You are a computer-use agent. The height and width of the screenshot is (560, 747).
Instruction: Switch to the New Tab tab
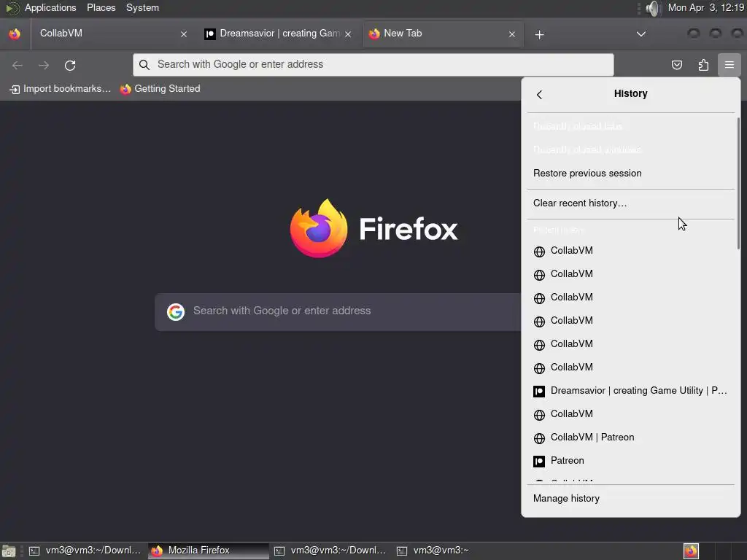[x=443, y=34]
